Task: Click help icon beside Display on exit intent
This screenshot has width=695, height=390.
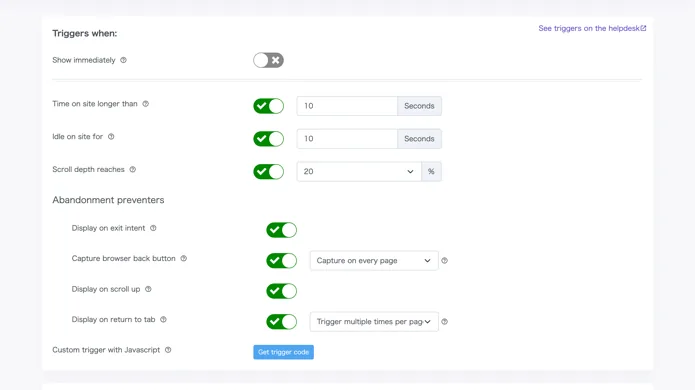Action: [153, 228]
